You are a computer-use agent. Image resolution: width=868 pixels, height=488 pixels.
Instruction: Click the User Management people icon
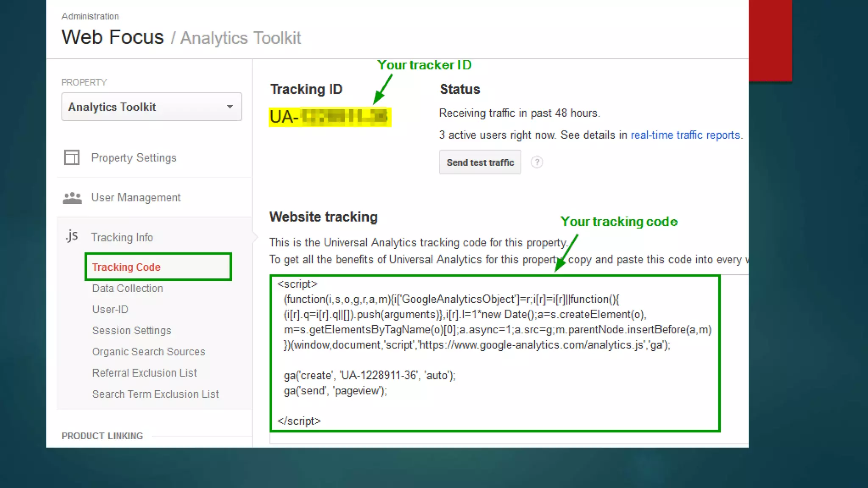(72, 198)
